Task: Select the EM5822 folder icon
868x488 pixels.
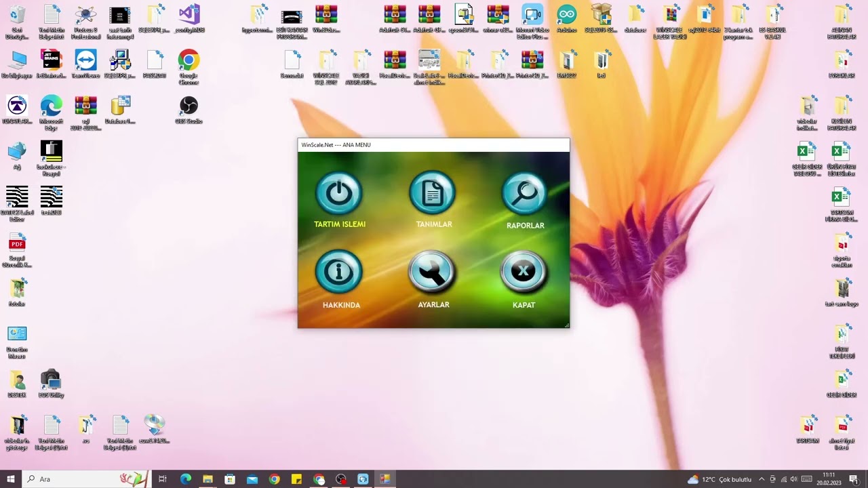Action: pyautogui.click(x=566, y=64)
